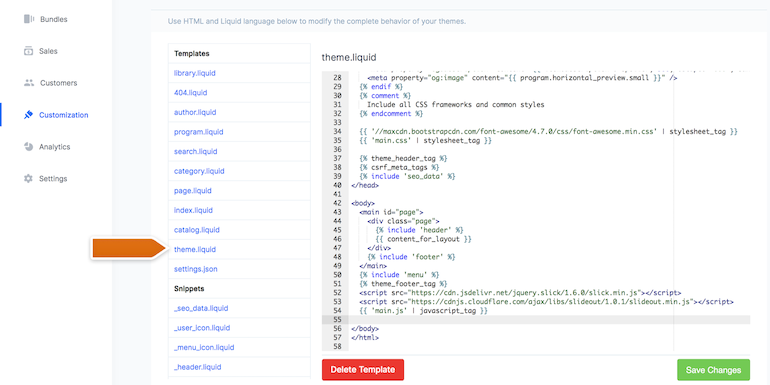Viewport: 770px width, 385px height.
Task: Select theme.liquid in the Templates list
Action: [195, 249]
